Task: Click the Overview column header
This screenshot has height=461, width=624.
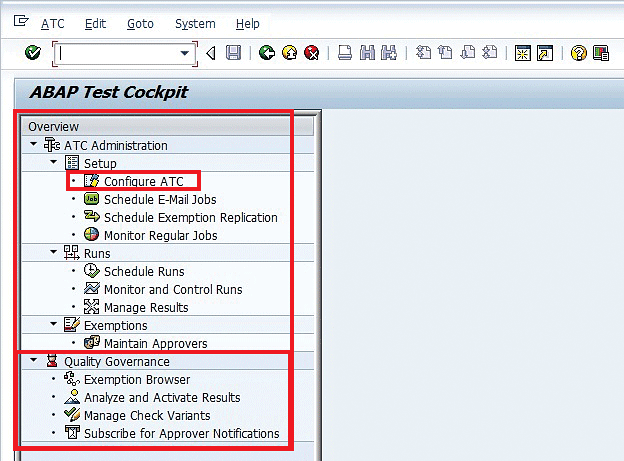Action: [x=167, y=127]
